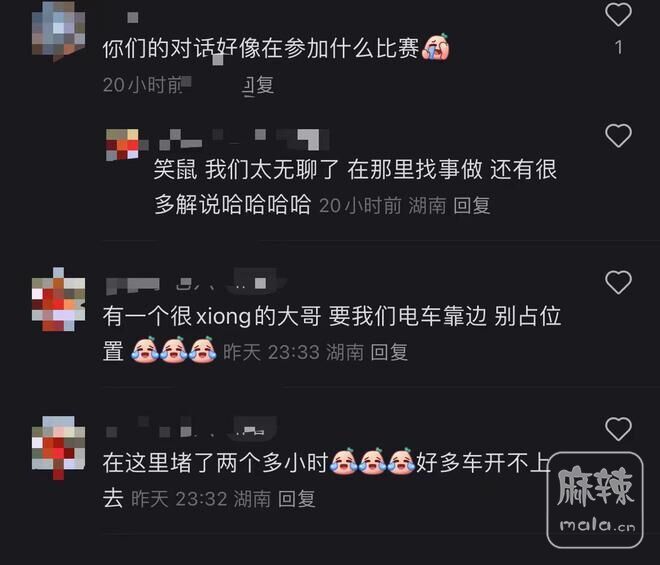
Task: Reply to the 昨天 23:33 comment
Action: [389, 352]
